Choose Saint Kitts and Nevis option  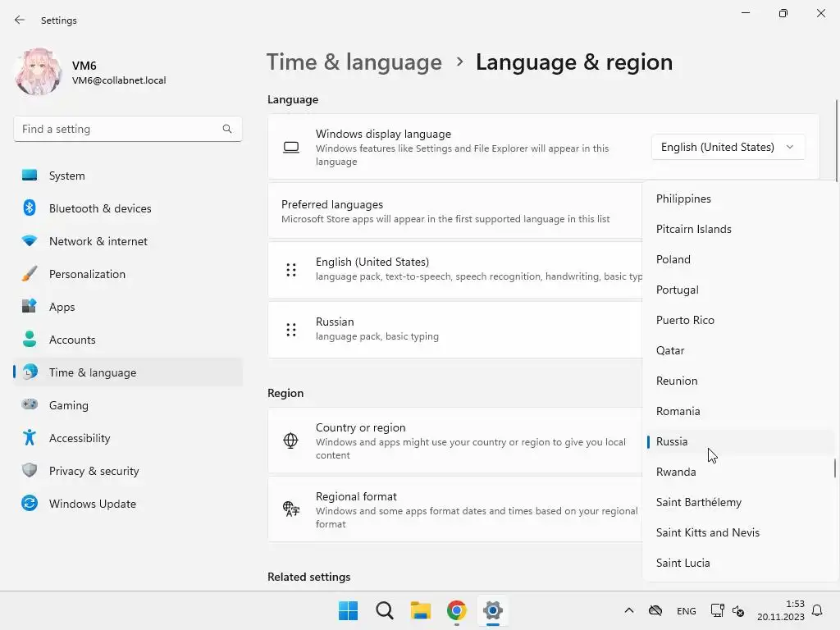[739, 532]
